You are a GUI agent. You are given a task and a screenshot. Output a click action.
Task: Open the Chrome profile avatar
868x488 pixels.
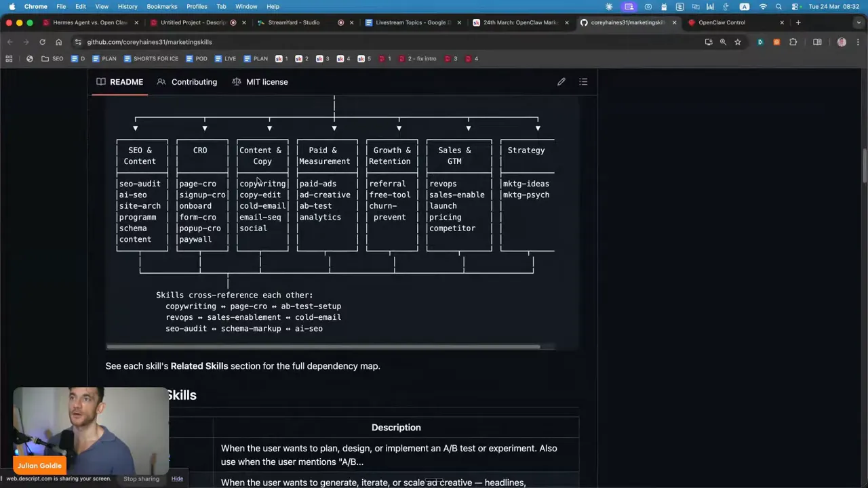842,42
